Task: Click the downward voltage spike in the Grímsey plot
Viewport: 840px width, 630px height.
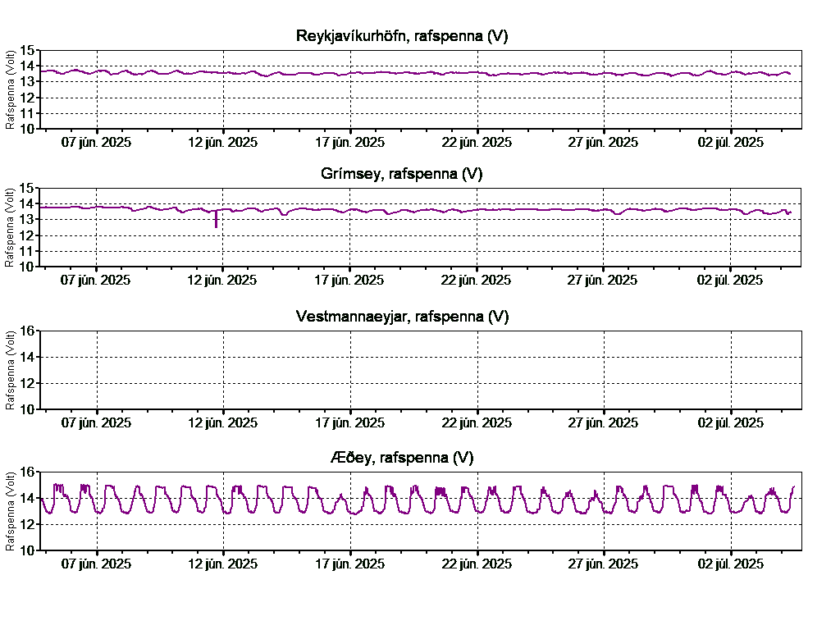Action: (216, 220)
